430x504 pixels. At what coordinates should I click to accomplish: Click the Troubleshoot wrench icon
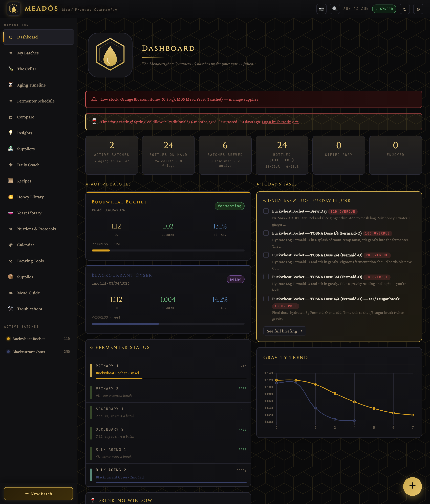coord(11,309)
